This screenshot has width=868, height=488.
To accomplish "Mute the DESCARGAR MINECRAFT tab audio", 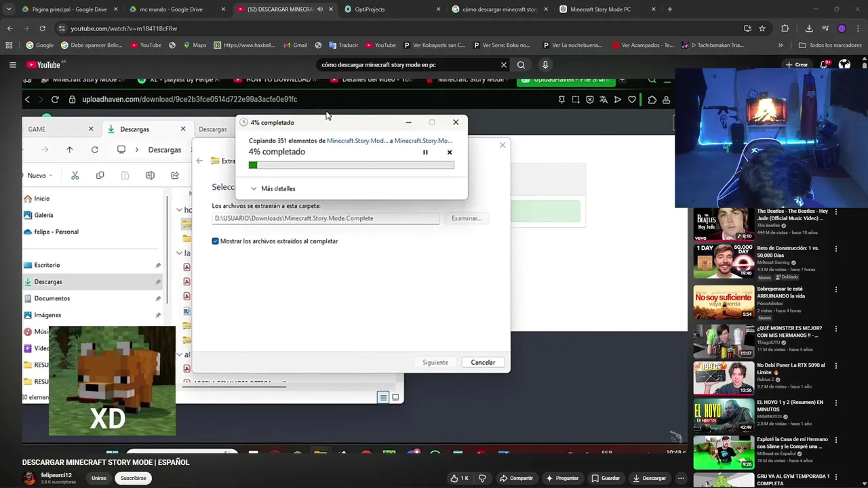I will click(320, 9).
